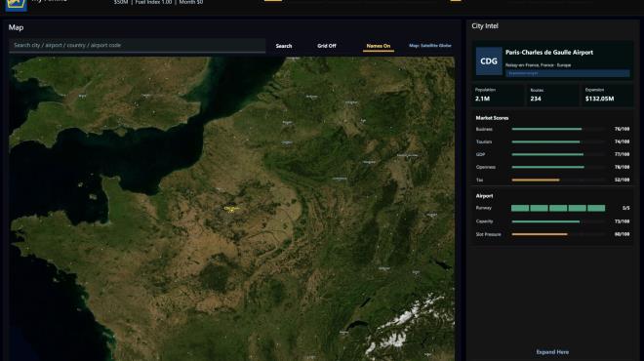Click the Routes '234' value
The height and width of the screenshot is (361, 644).
(536, 99)
